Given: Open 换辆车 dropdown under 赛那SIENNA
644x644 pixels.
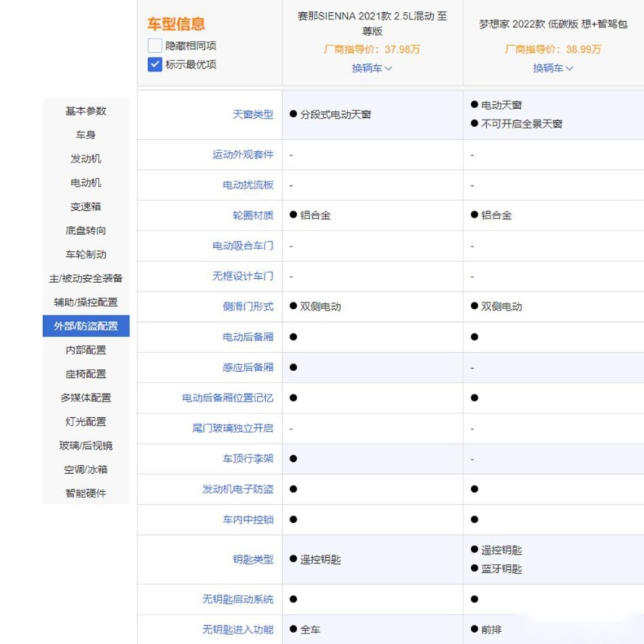Looking at the screenshot, I should (x=372, y=68).
